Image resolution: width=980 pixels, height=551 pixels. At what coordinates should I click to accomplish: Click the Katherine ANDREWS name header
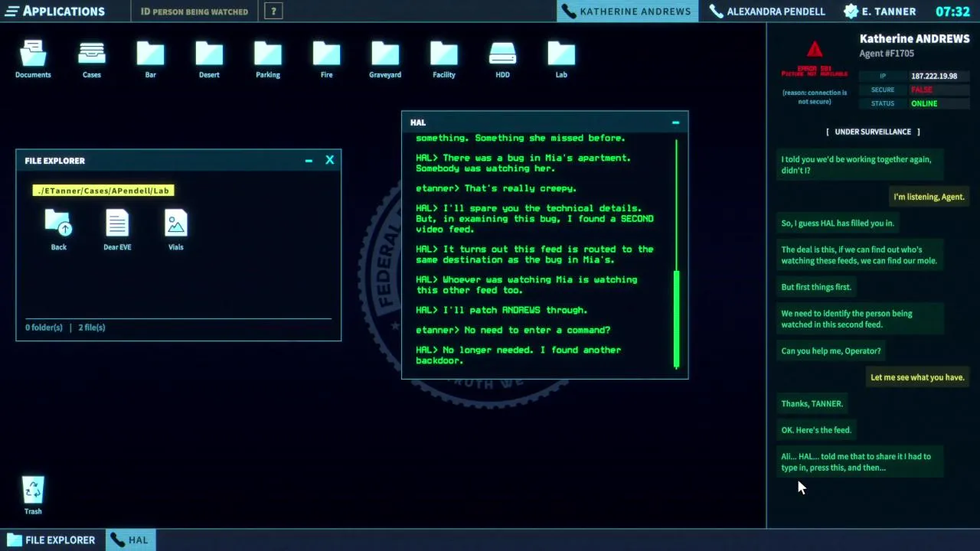click(914, 38)
